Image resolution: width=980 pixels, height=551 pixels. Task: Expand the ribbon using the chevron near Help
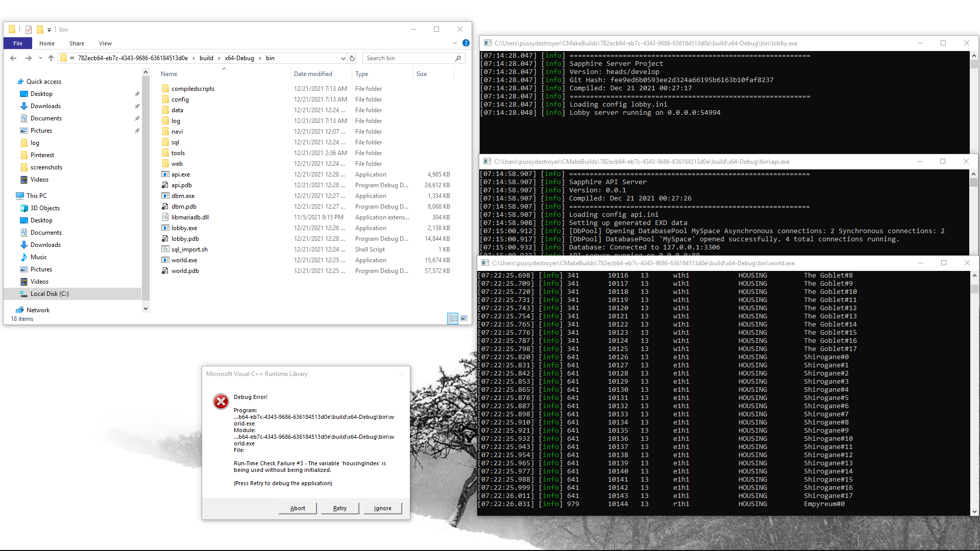(454, 43)
